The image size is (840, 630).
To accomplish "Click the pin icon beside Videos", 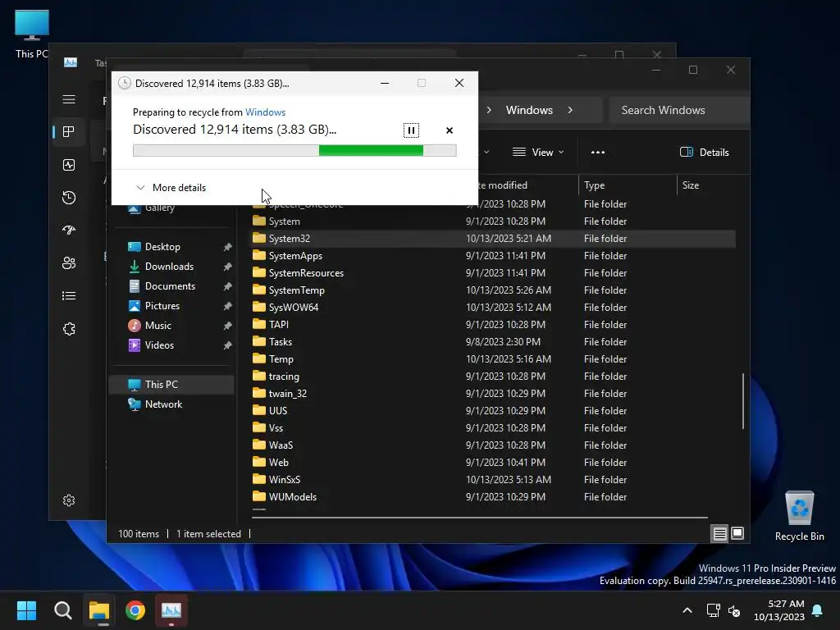I will [x=228, y=345].
